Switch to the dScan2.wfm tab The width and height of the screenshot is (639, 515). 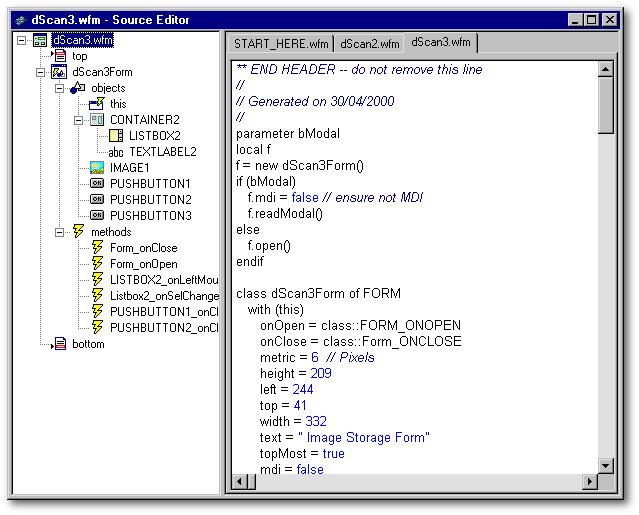(x=369, y=44)
